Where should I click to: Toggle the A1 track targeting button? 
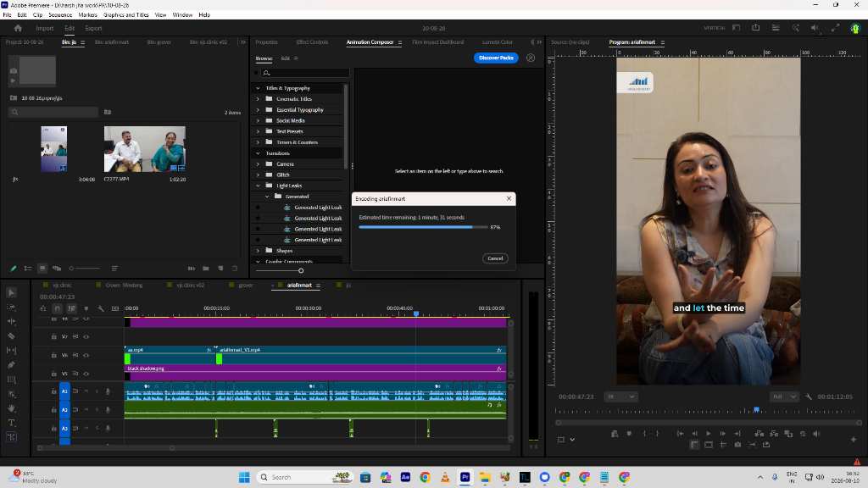(64, 391)
